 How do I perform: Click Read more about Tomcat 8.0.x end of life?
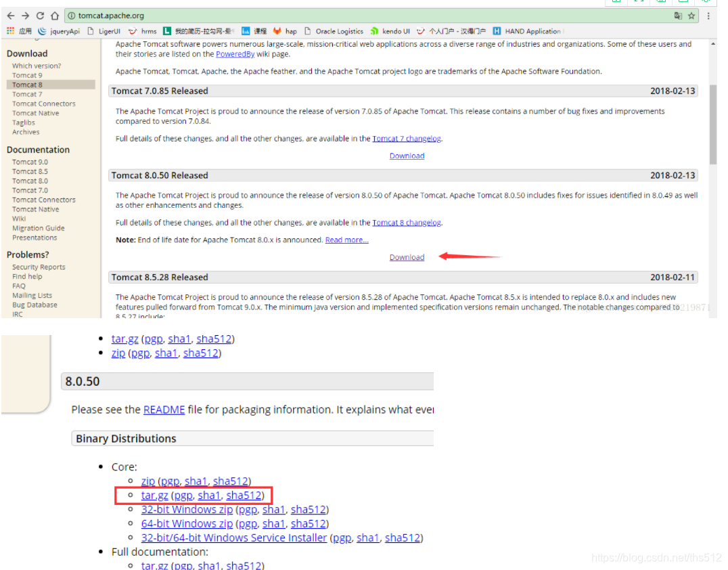click(346, 239)
